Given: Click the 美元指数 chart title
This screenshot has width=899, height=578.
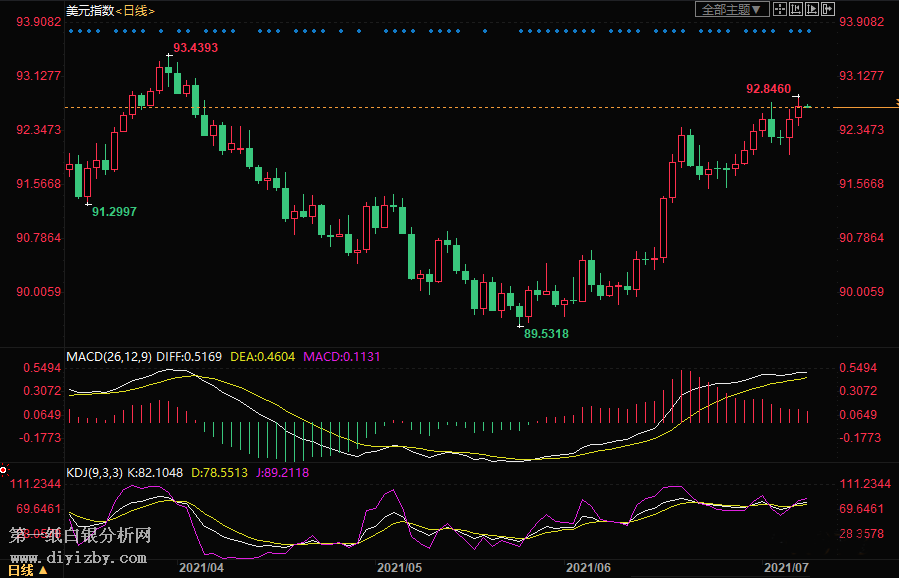Looking at the screenshot, I should tap(89, 11).
